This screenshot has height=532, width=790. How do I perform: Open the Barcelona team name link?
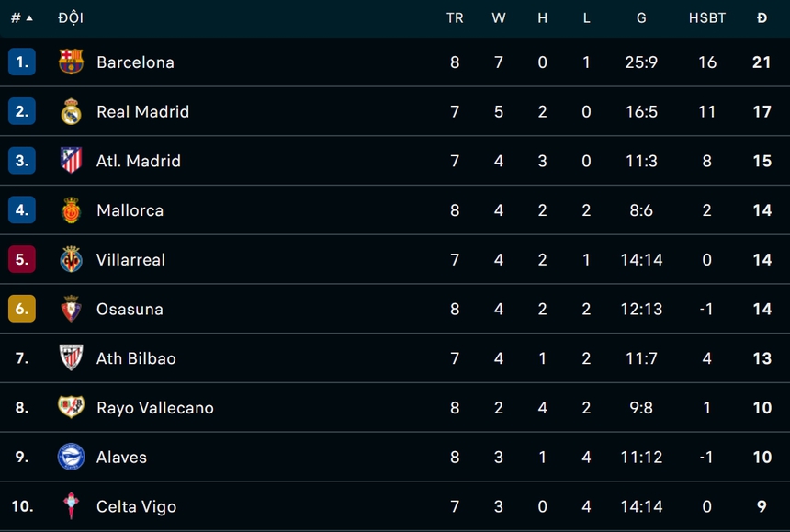tap(135, 62)
